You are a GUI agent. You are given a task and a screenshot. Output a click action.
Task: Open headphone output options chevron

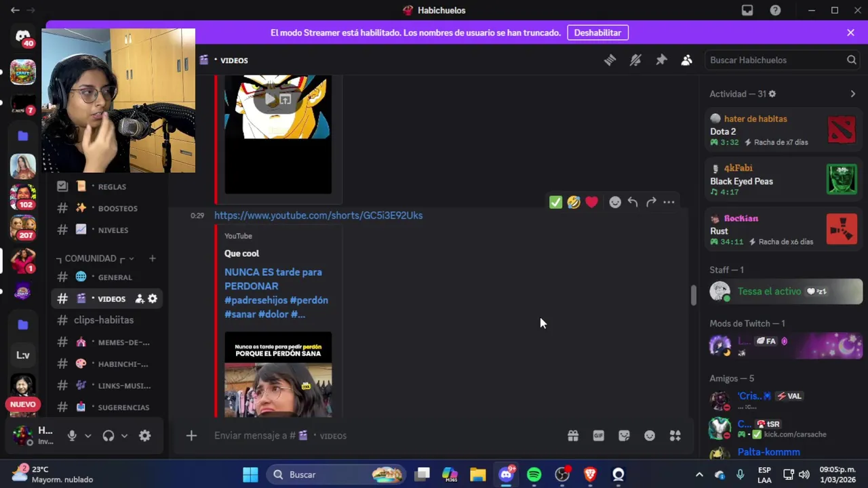coord(124,436)
